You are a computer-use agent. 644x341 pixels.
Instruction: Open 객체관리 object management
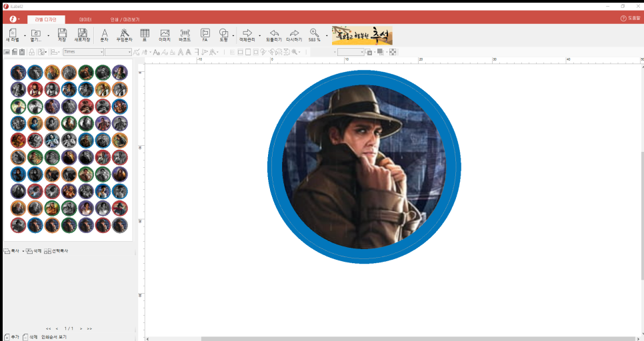click(x=247, y=35)
